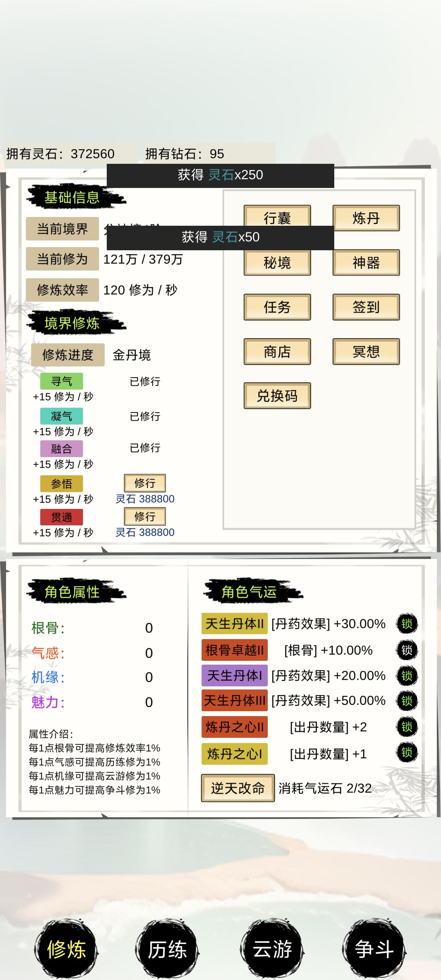The image size is (441, 980).
Task: Tap the 机缘 attribute label
Action: (x=48, y=678)
